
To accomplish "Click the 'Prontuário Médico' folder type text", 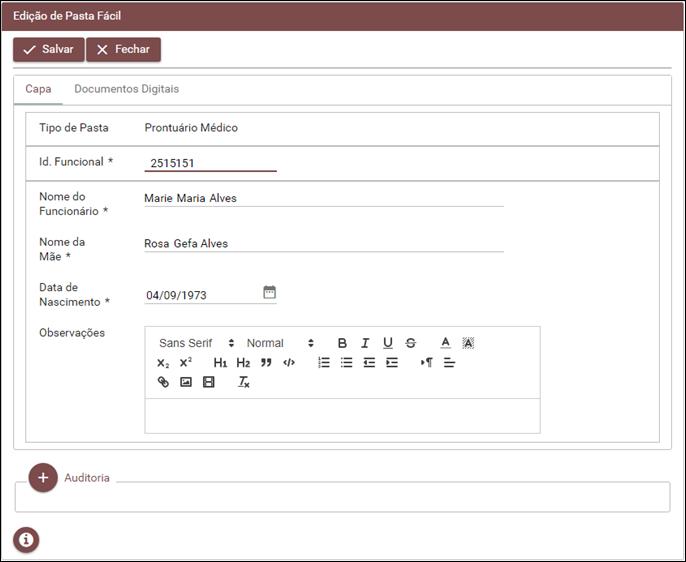I will pos(191,128).
